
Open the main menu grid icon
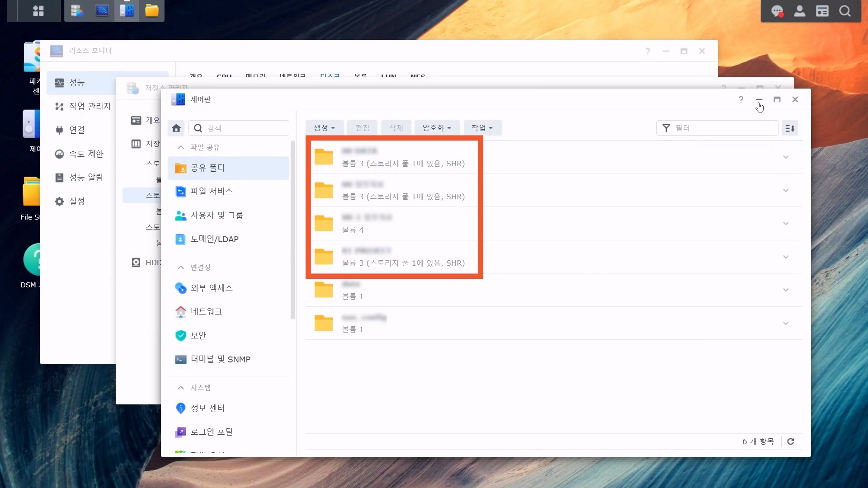38,11
